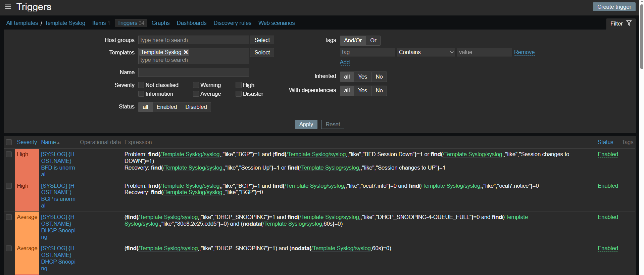Focus the tag name input
The height and width of the screenshot is (275, 644).
(367, 52)
